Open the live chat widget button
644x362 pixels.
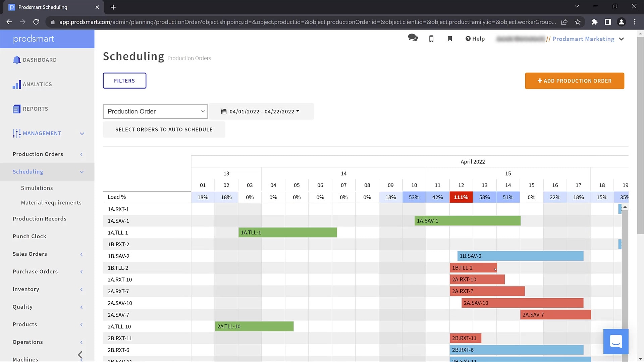point(615,342)
